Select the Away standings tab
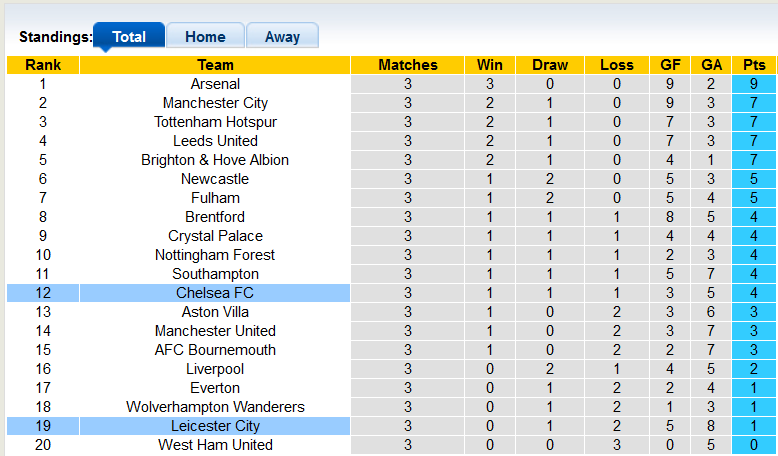This screenshot has height=456, width=778. (282, 37)
